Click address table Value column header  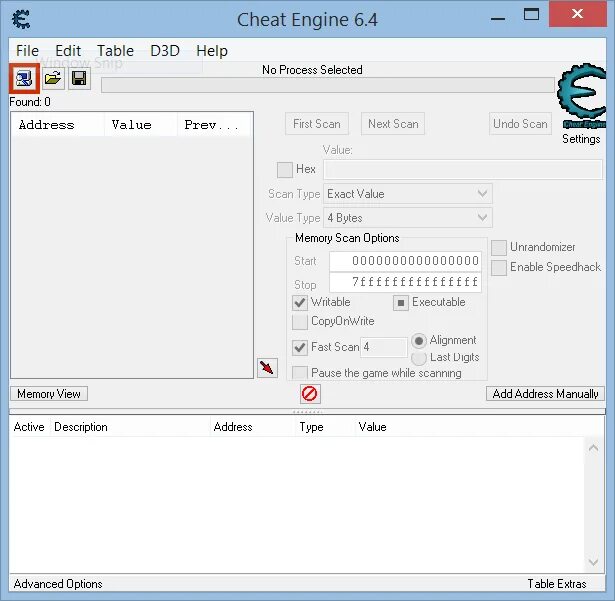click(469, 427)
